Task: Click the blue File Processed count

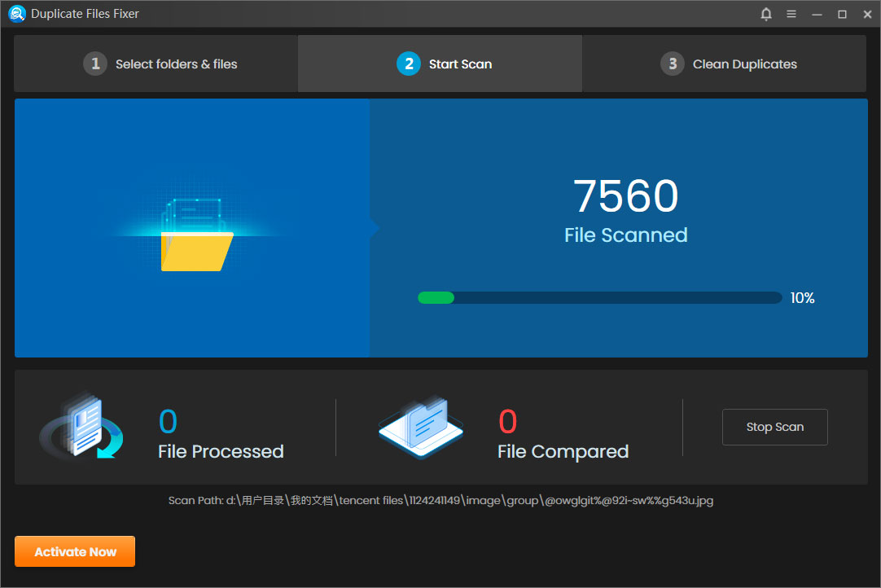Action: tap(168, 422)
